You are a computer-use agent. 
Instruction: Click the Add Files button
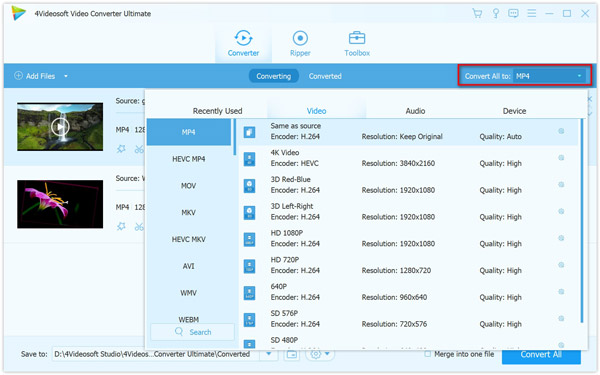click(x=35, y=76)
